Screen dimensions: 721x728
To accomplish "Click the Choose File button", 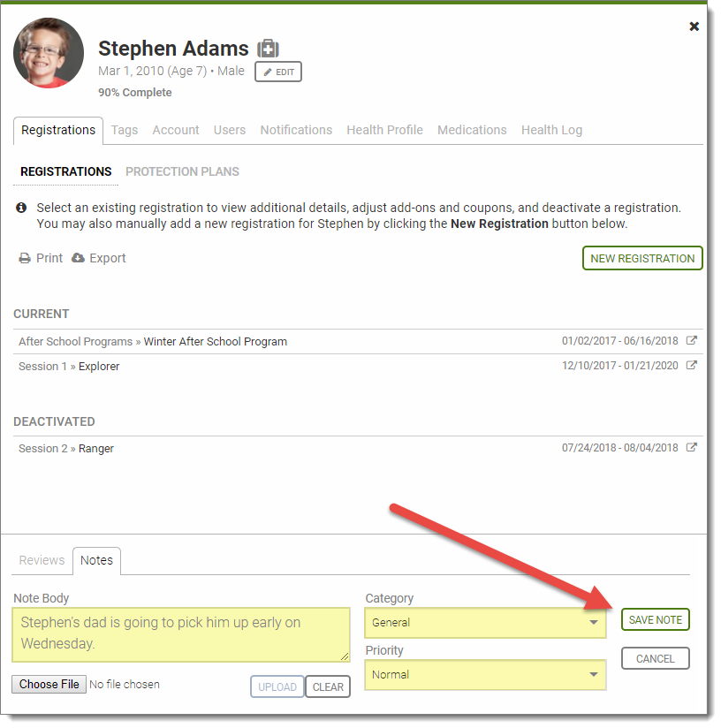I will [49, 684].
